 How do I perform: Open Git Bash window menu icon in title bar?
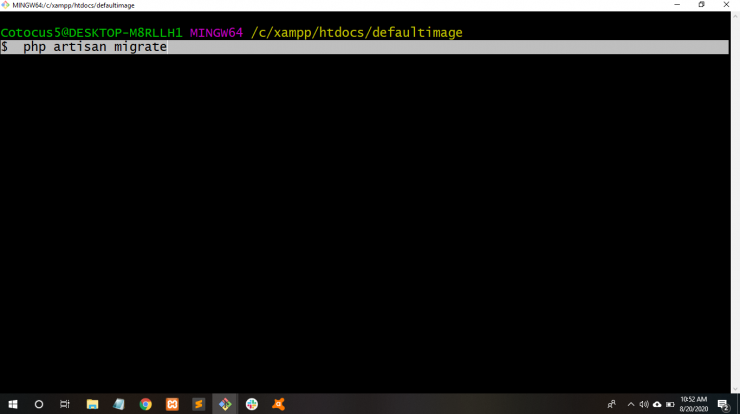point(5,5)
